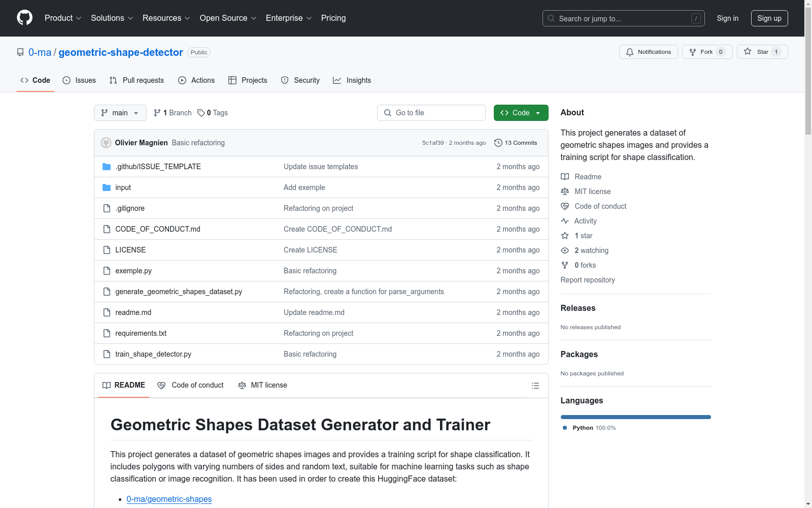Click the bell icon in Notifications
812x508 pixels.
(x=630, y=52)
